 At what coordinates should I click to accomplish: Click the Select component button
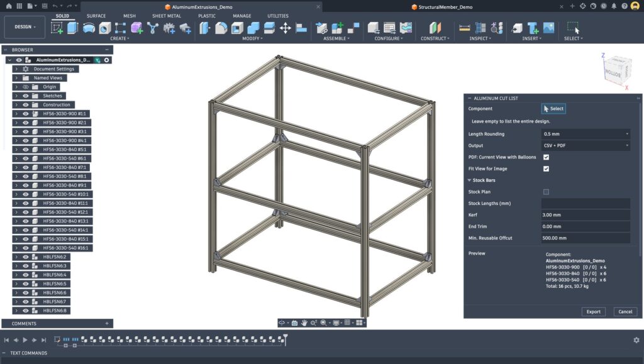tap(553, 109)
